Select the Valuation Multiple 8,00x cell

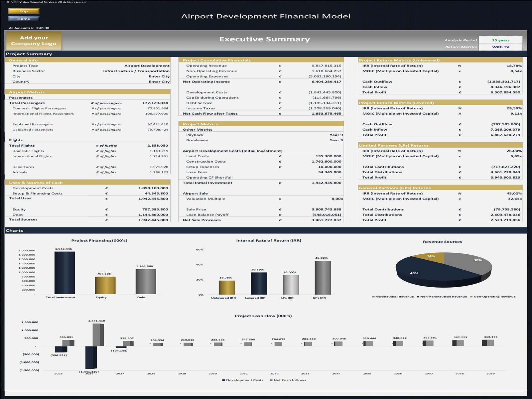click(337, 199)
